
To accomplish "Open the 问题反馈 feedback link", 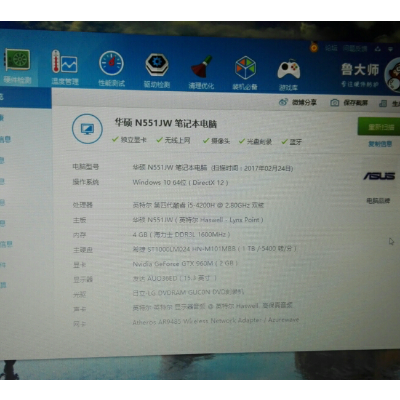I will click(x=355, y=49).
